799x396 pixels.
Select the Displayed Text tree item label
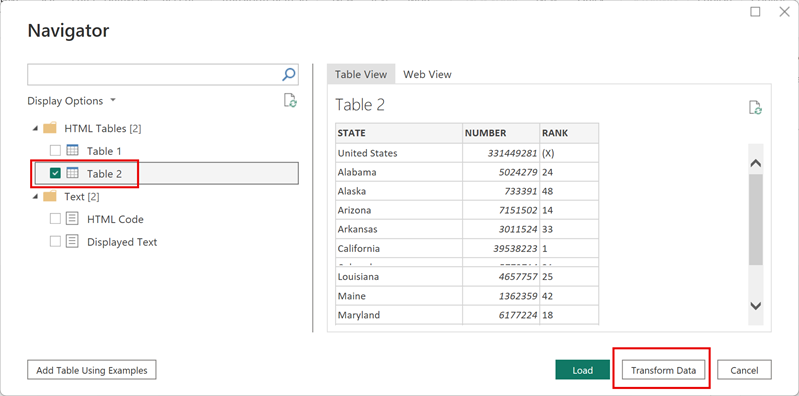point(122,242)
